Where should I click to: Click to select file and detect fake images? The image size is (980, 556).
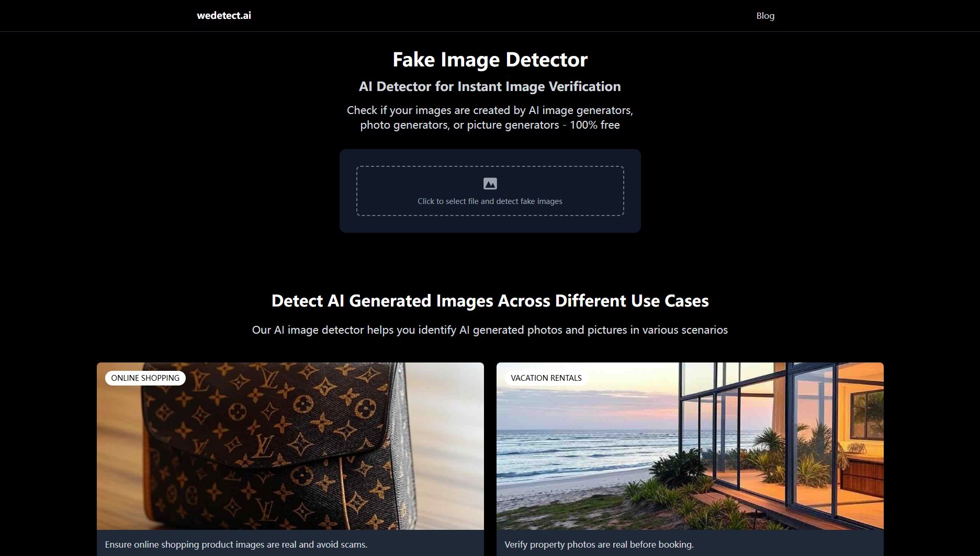(489, 201)
